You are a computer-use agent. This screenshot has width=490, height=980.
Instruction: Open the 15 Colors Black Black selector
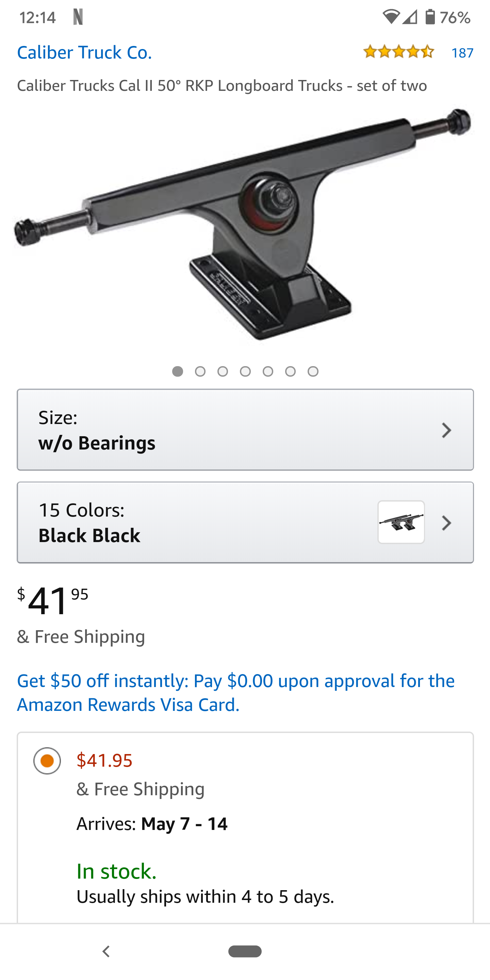click(190, 522)
